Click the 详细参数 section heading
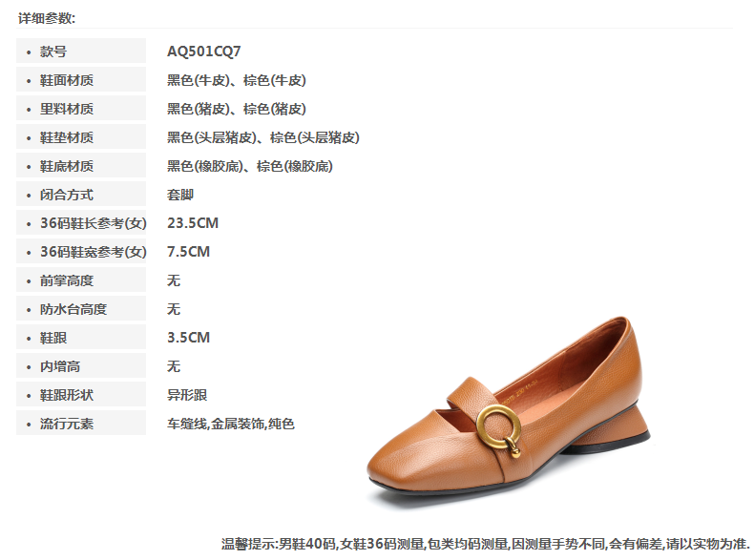 point(47,18)
